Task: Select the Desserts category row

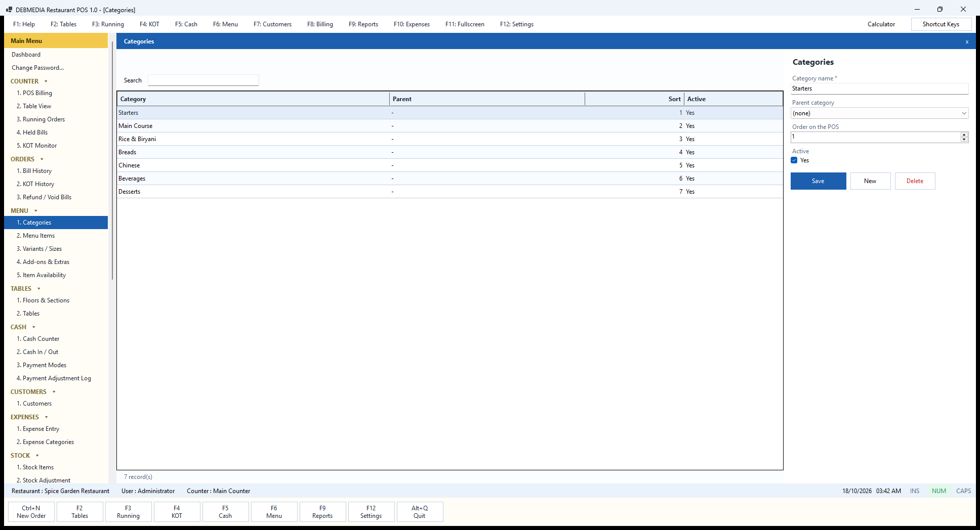Action: tap(450, 192)
